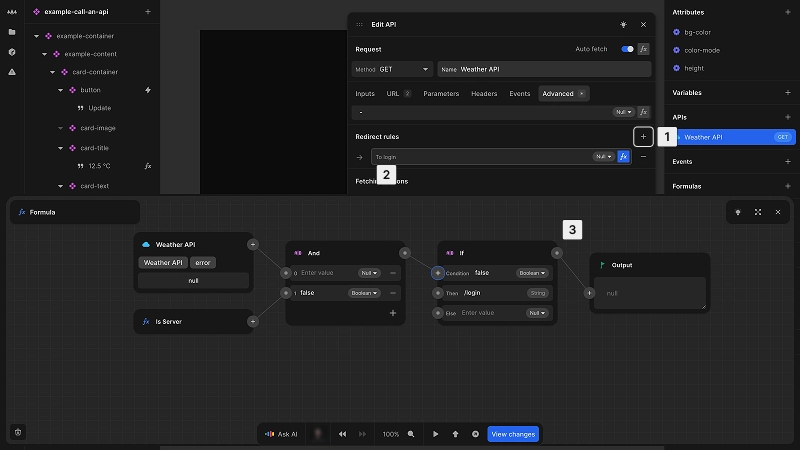
Task: Click the shield icon at bottom left
Action: click(18, 432)
